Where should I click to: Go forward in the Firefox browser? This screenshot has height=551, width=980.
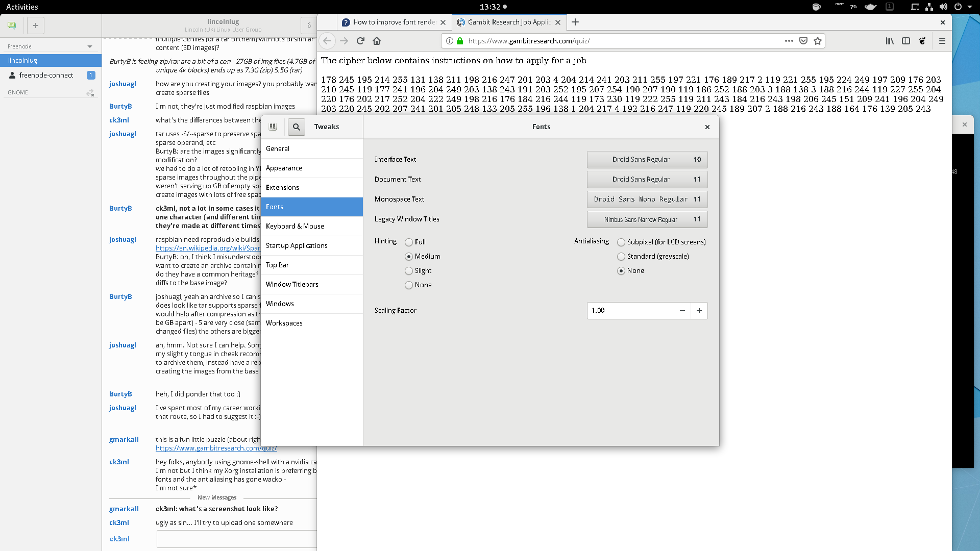(x=344, y=41)
